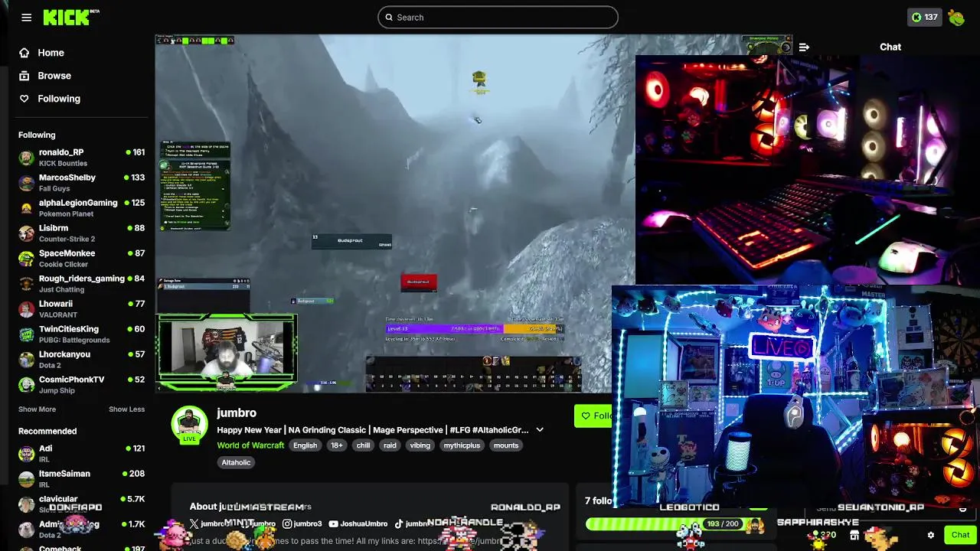Open the green coin balance 137
Screen dimensions: 980x551
(924, 18)
